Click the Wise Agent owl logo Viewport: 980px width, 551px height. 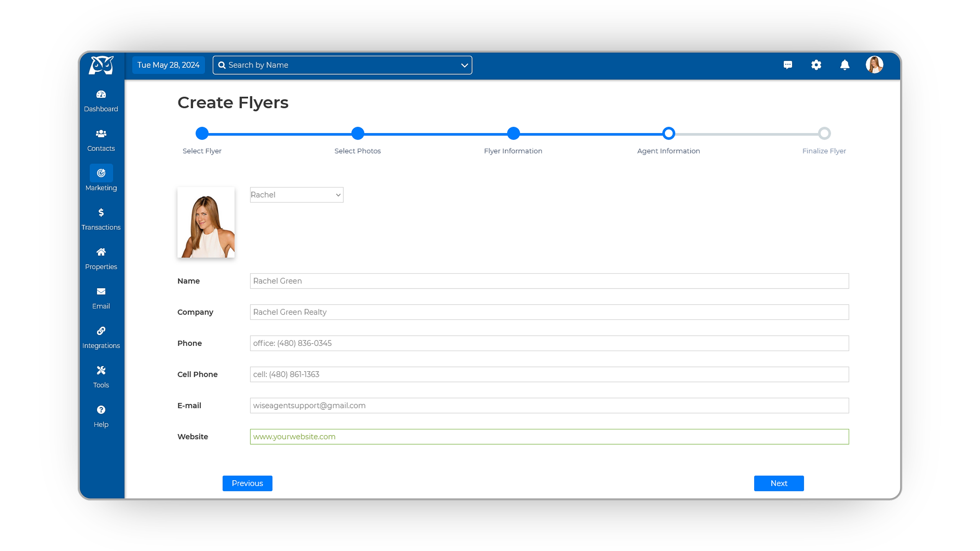(x=101, y=65)
